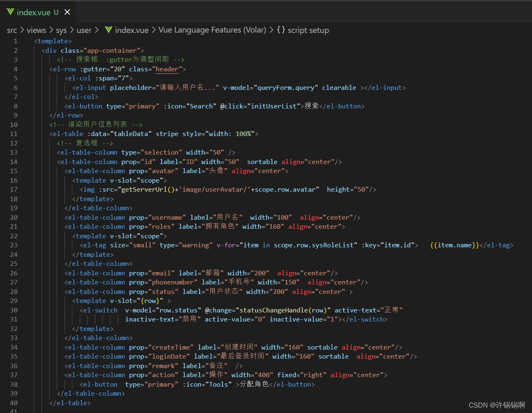This screenshot has height=413, width=532.
Task: Click the closing </el-table> tag
Action: point(70,403)
